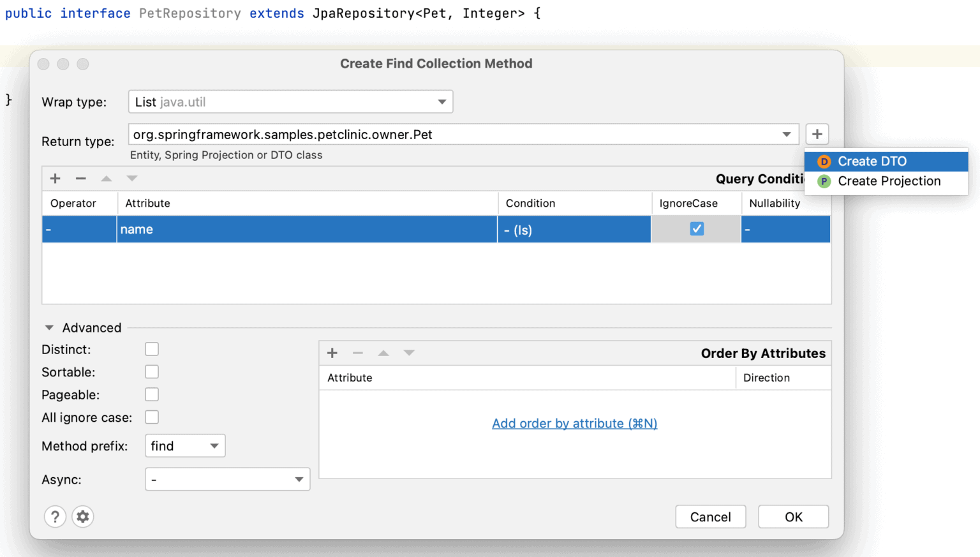This screenshot has height=557, width=980.
Task: Uncheck IgnoreCase for the name condition
Action: [x=697, y=228]
